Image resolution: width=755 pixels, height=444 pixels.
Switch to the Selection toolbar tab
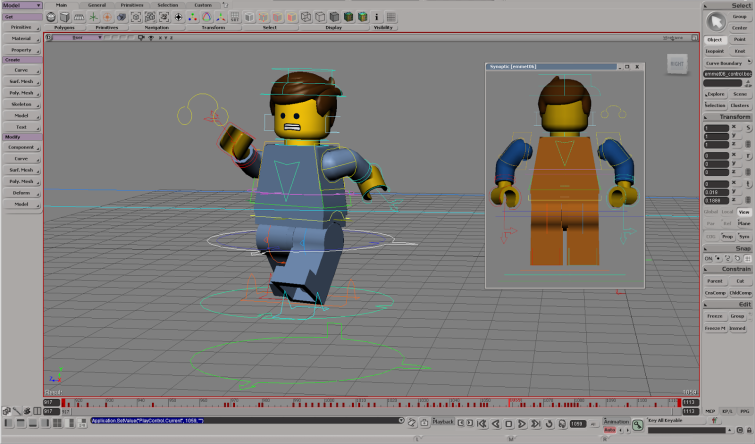point(168,5)
